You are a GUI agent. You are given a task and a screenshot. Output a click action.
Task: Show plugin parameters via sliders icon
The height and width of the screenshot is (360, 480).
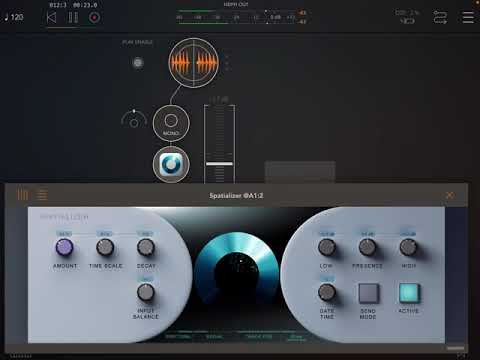pos(23,195)
